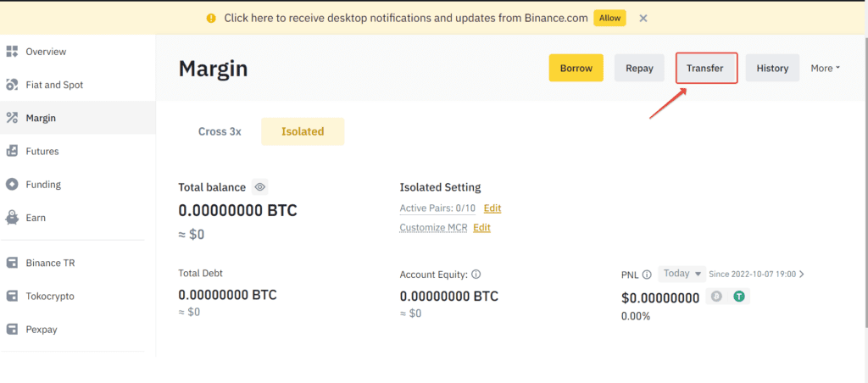The height and width of the screenshot is (383, 868).
Task: Open Pexpay in the sidebar
Action: (x=77, y=330)
